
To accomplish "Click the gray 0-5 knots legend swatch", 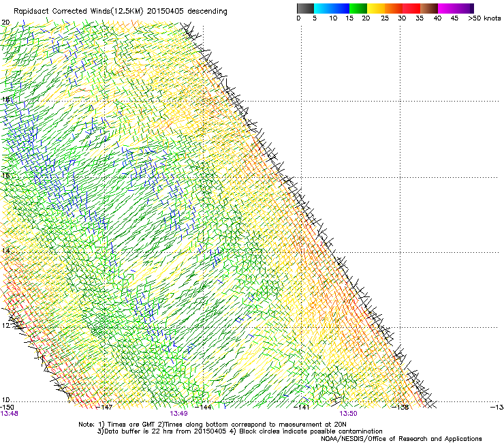I will click(x=305, y=8).
